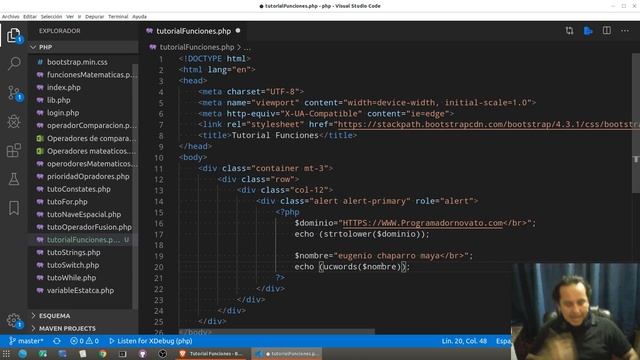Click tutorialFunciones.php in the breadcrumb

pyautogui.click(x=197, y=47)
